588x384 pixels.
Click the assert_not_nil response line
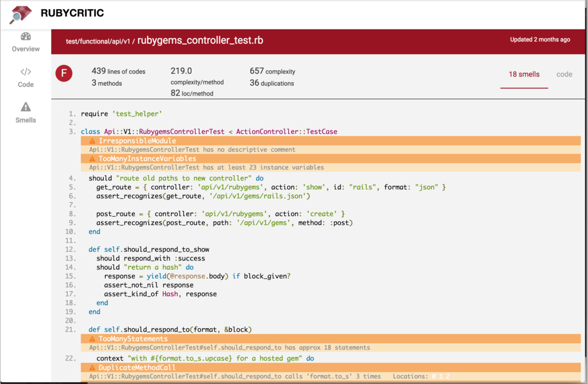coord(149,285)
